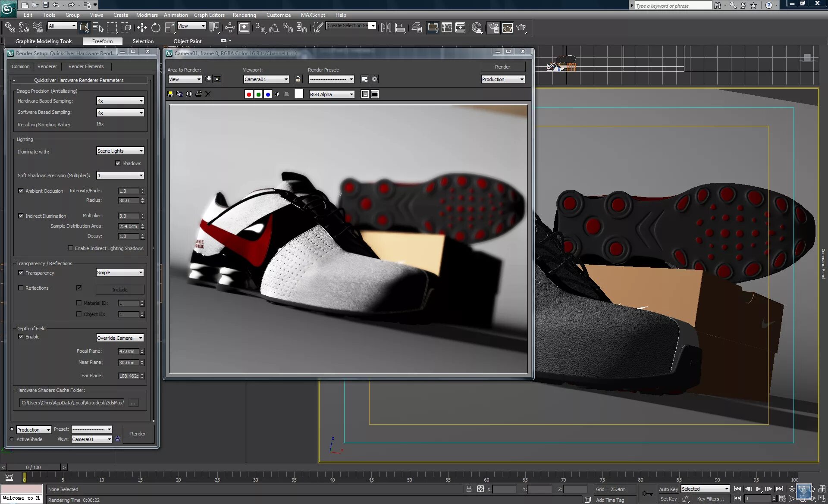Enable the Depth of Field checkbox
This screenshot has width=828, height=504.
coord(21,337)
